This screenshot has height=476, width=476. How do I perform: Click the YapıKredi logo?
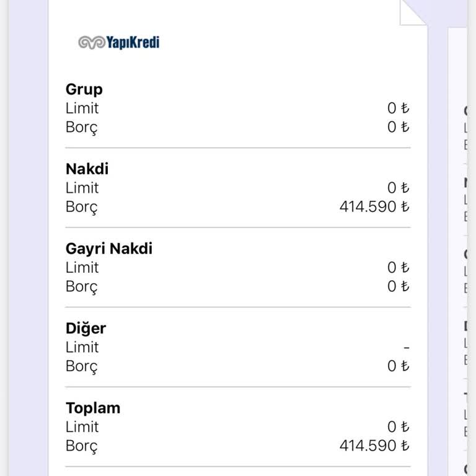119,42
